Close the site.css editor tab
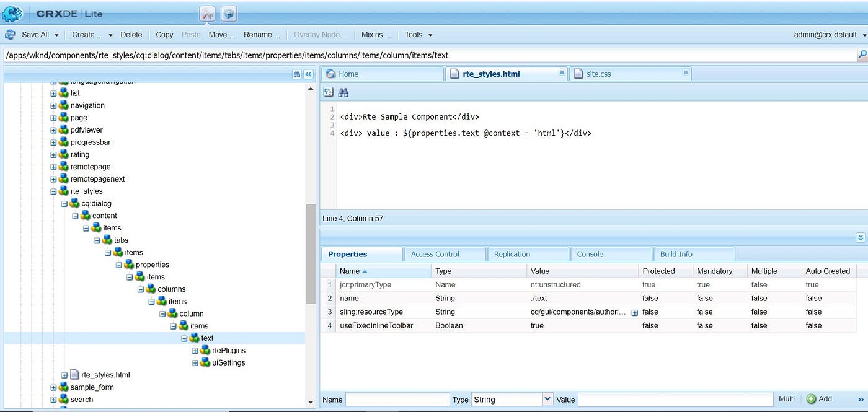Image resolution: width=868 pixels, height=412 pixels. [686, 72]
